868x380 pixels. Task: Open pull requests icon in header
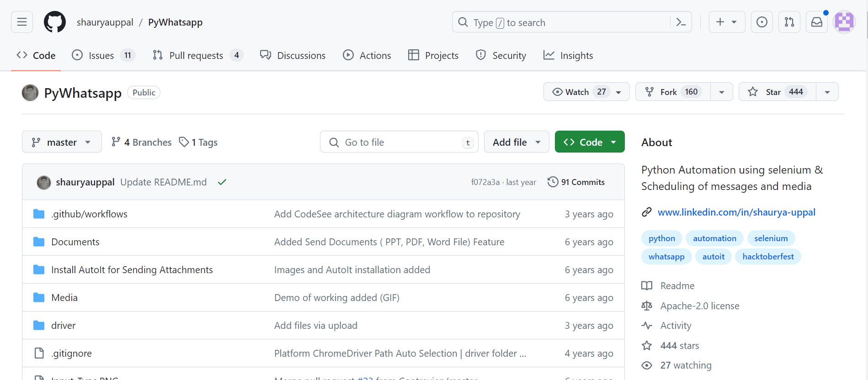coord(789,22)
